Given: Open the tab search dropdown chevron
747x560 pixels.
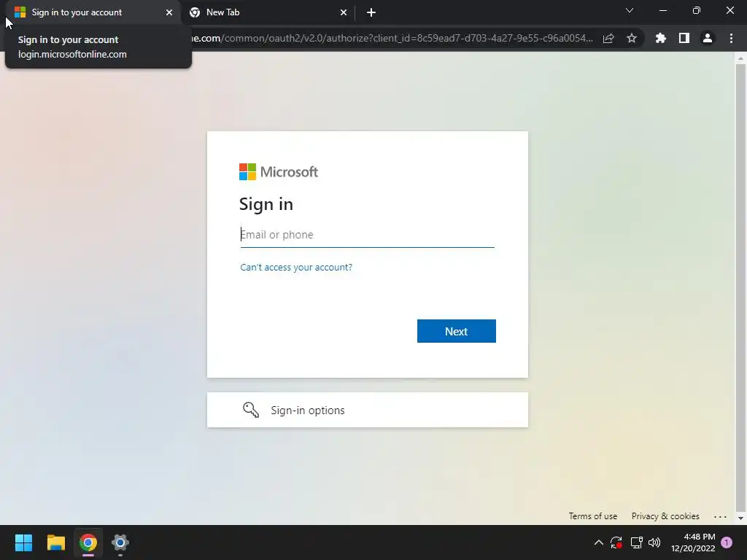Looking at the screenshot, I should pyautogui.click(x=630, y=10).
